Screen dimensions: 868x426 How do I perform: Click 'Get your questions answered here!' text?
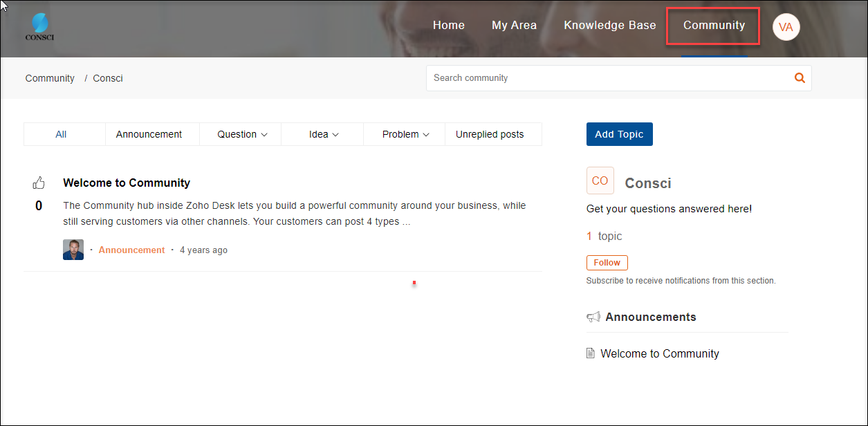(x=669, y=209)
